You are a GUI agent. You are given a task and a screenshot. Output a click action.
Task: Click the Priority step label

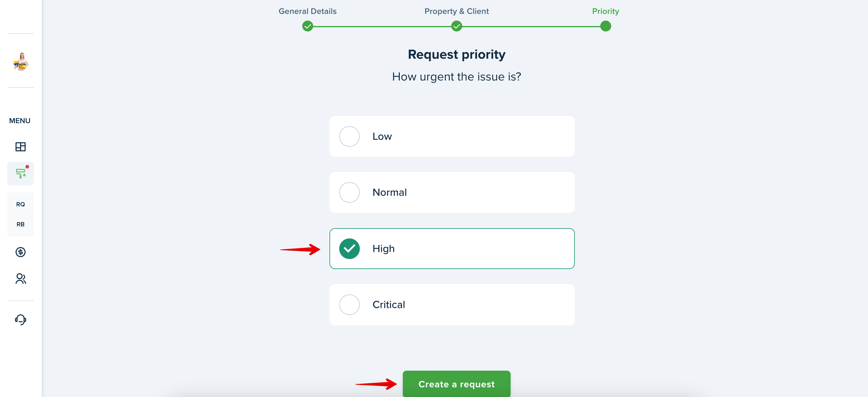pyautogui.click(x=605, y=11)
